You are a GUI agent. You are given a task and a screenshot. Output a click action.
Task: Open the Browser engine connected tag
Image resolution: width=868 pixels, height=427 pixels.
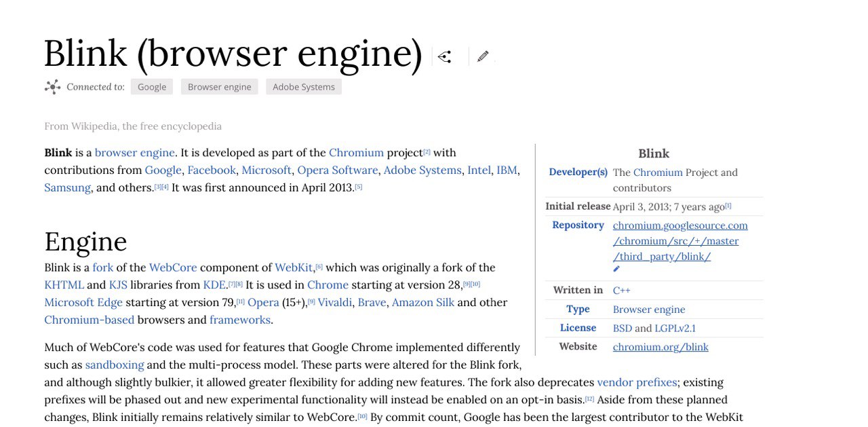click(220, 87)
